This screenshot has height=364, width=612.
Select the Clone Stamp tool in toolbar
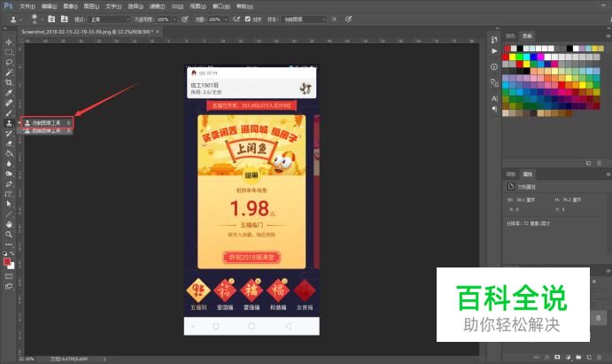coord(9,123)
